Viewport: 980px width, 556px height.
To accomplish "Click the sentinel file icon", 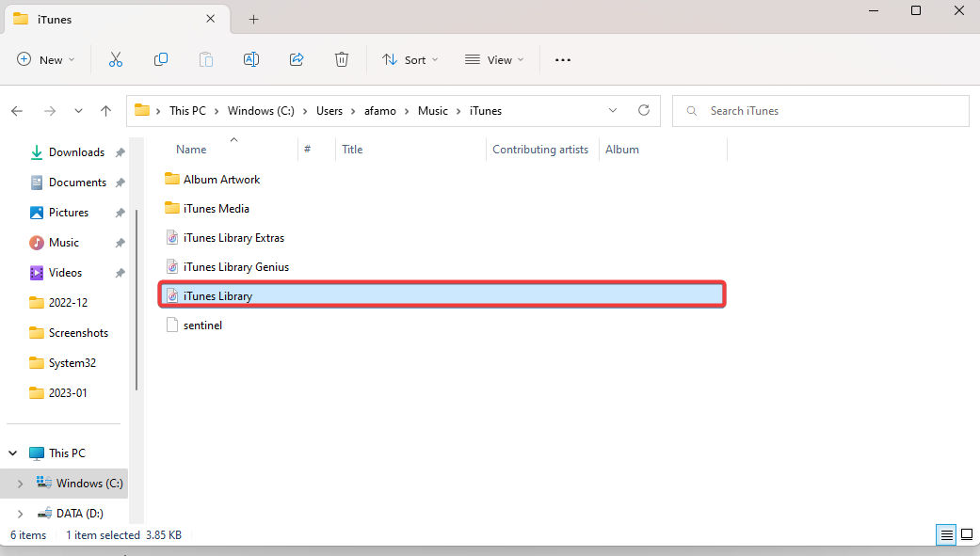I will coord(172,325).
